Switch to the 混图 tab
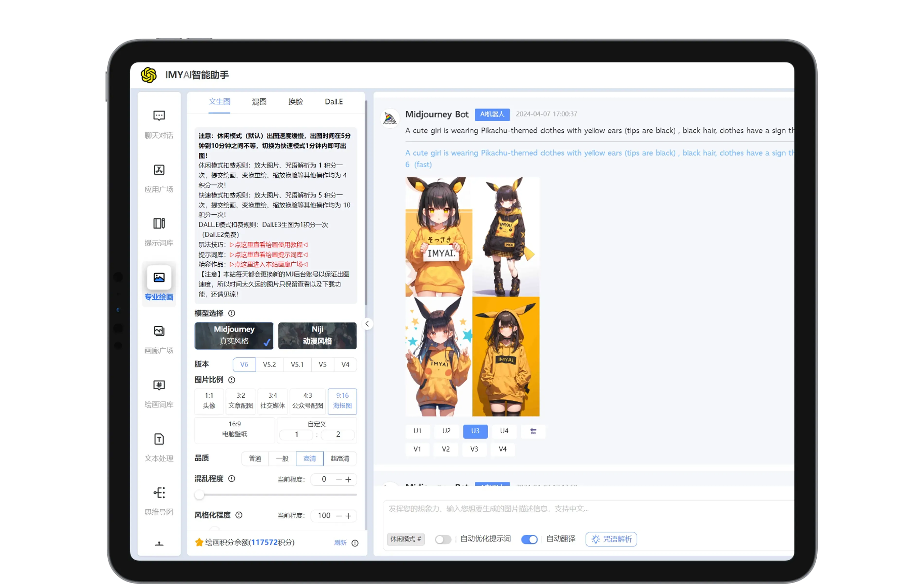 pos(259,102)
